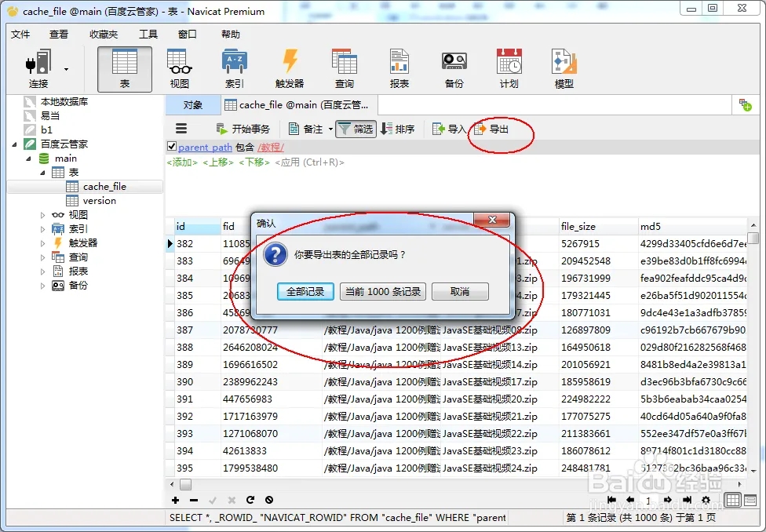Switch to form view at bottom right
Image resolution: width=766 pixels, height=532 pixels.
[749, 500]
